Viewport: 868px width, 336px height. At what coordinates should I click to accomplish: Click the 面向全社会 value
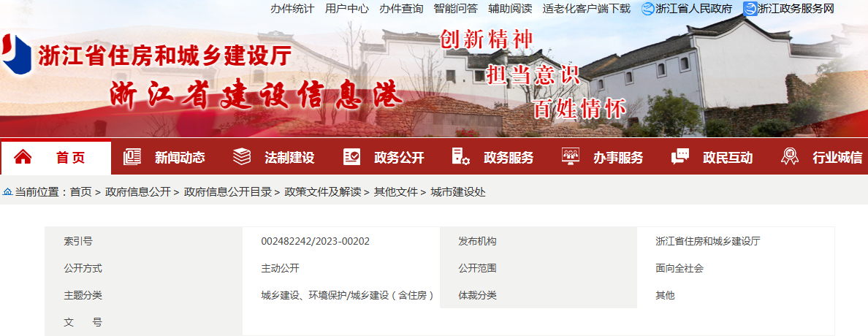[x=679, y=269]
